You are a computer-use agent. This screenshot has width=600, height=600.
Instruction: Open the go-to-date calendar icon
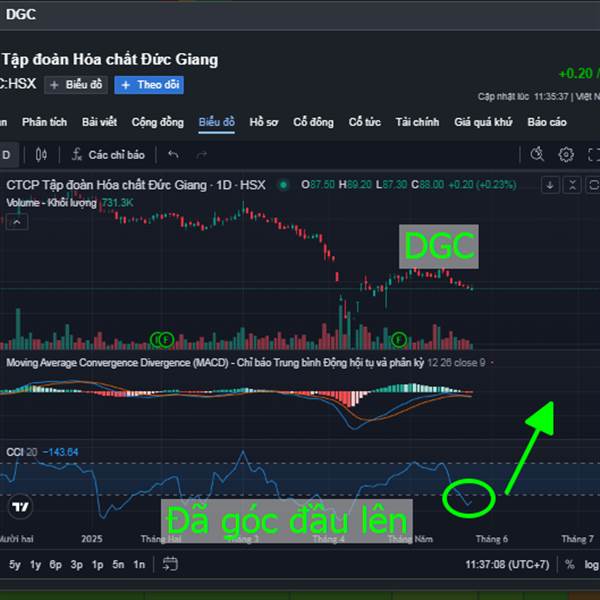tap(170, 564)
